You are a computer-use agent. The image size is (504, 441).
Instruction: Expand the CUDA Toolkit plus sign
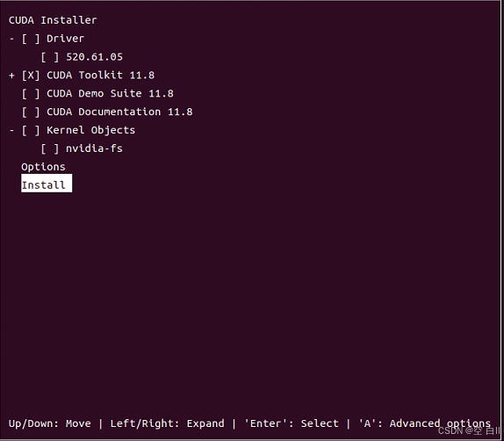pos(12,76)
